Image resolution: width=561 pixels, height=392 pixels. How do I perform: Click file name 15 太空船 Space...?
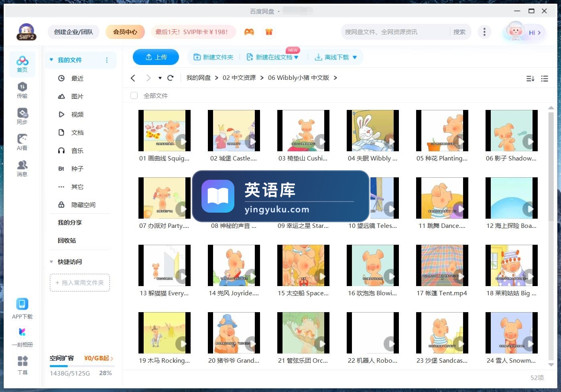[303, 293]
